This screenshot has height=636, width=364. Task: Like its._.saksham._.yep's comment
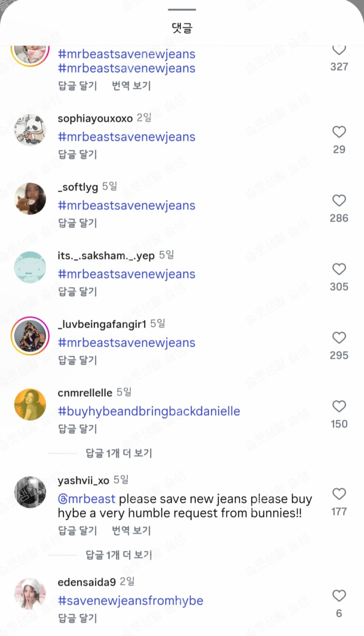[339, 269]
